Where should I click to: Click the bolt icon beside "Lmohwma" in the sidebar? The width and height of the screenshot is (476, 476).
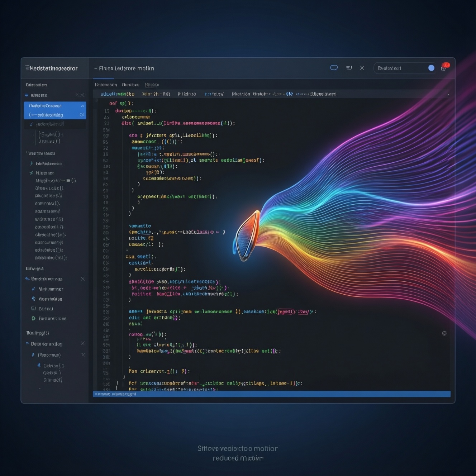coord(31,163)
